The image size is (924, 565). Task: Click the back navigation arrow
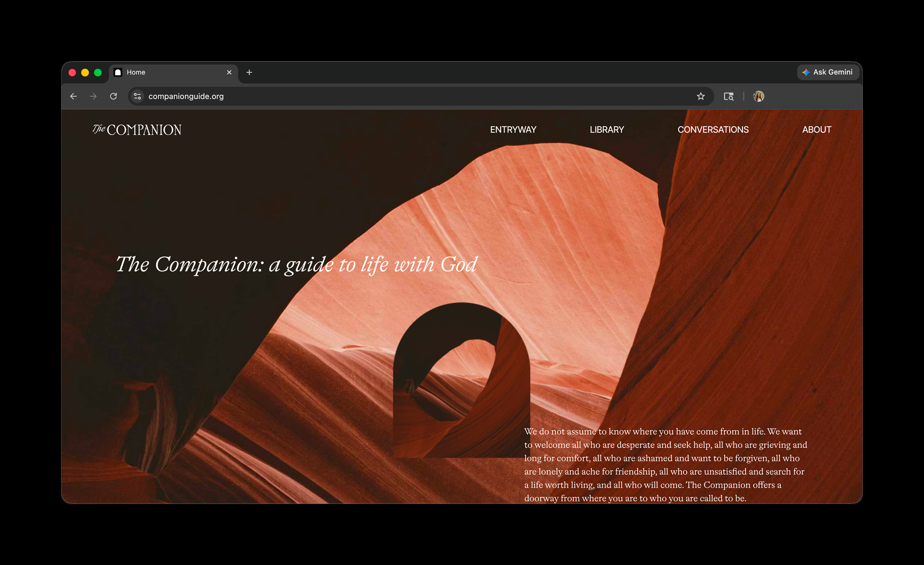click(x=74, y=96)
